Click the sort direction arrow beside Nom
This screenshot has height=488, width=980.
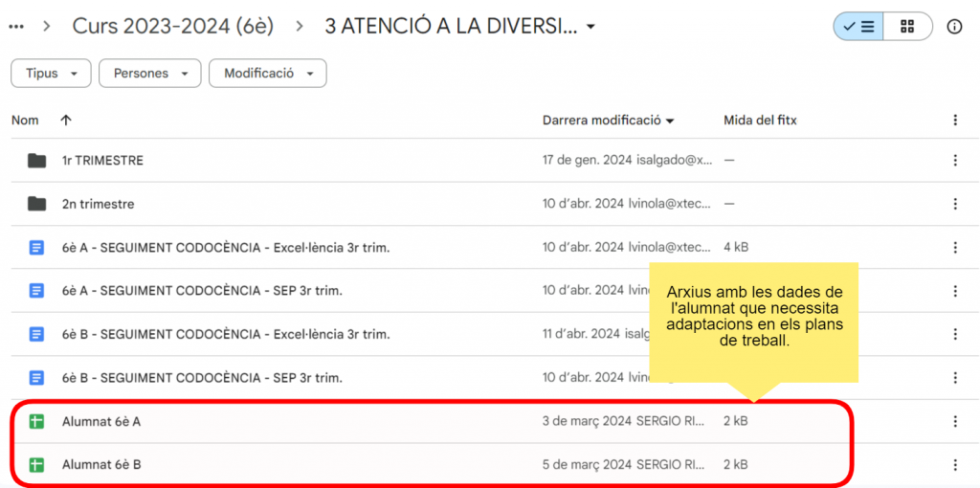point(65,121)
